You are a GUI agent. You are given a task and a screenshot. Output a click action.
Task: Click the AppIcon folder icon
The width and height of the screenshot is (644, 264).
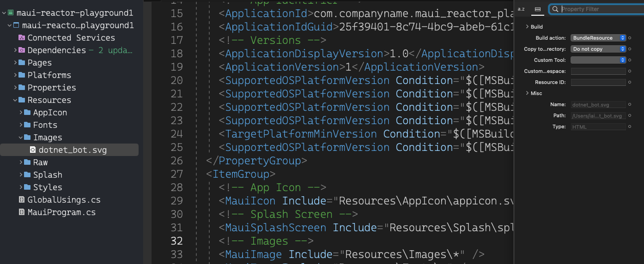tap(27, 113)
